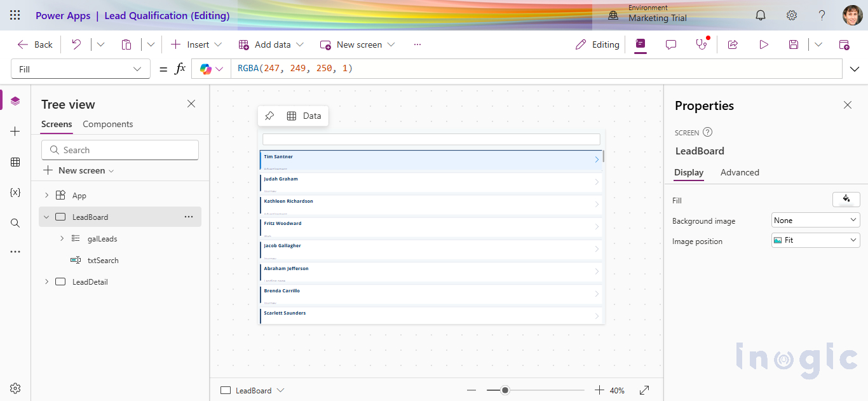Open the Add data menu
Viewport: 868px width, 401px height.
[x=271, y=44]
